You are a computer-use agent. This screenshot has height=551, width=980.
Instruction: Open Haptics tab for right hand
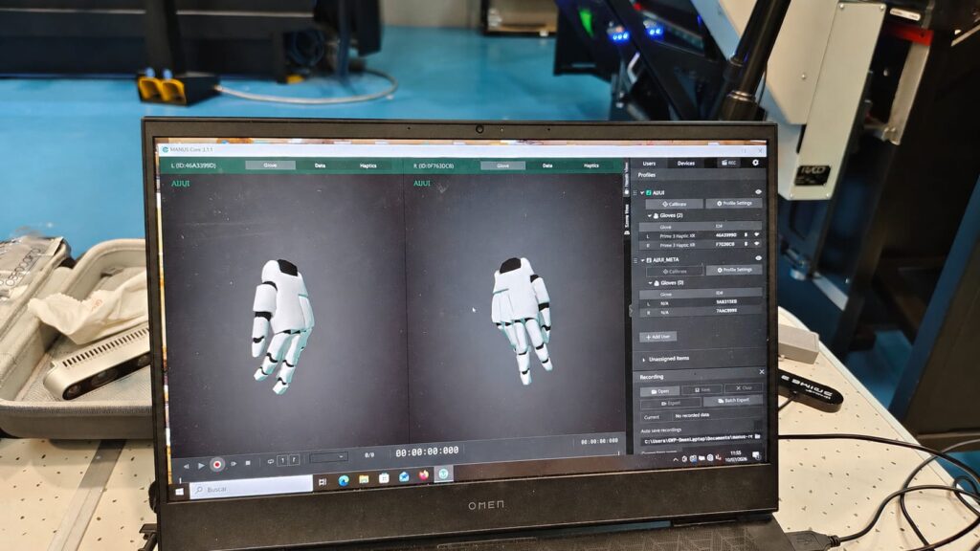(591, 165)
